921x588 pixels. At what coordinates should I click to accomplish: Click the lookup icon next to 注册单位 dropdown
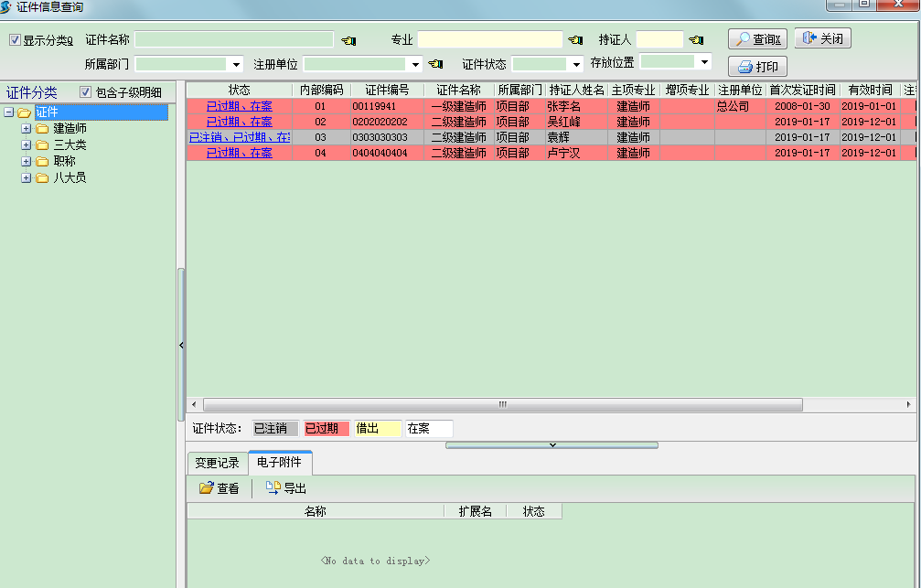click(434, 65)
